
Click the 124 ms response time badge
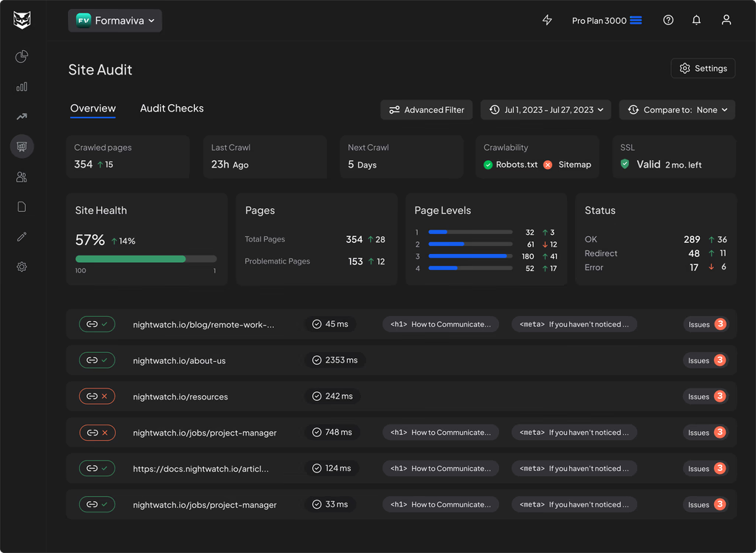[331, 468]
